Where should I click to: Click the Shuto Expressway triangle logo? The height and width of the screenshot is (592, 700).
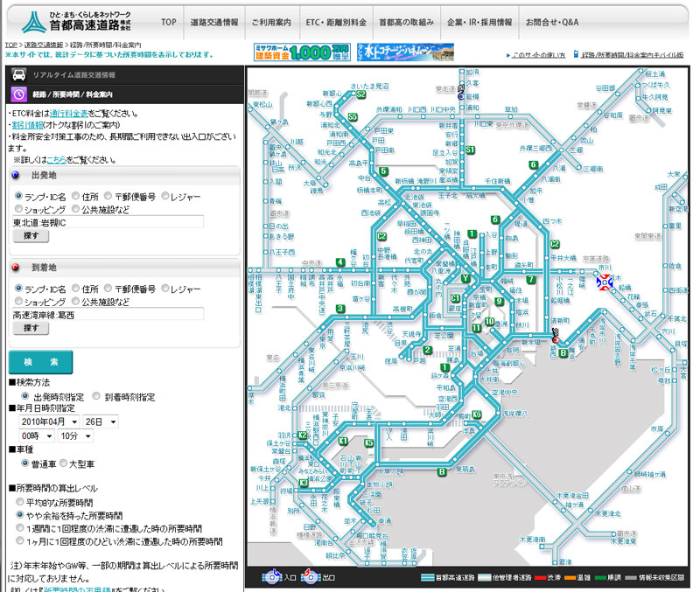pyautogui.click(x=35, y=21)
